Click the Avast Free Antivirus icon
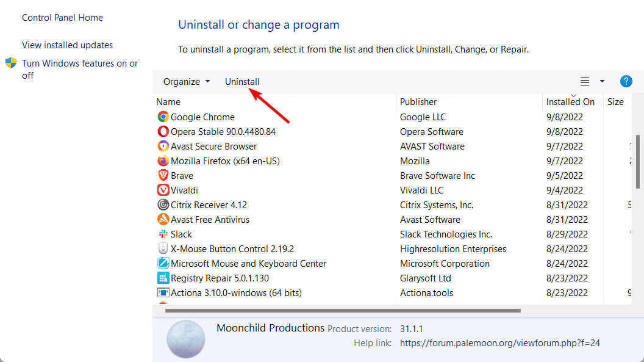This screenshot has width=644, height=362. coord(163,219)
